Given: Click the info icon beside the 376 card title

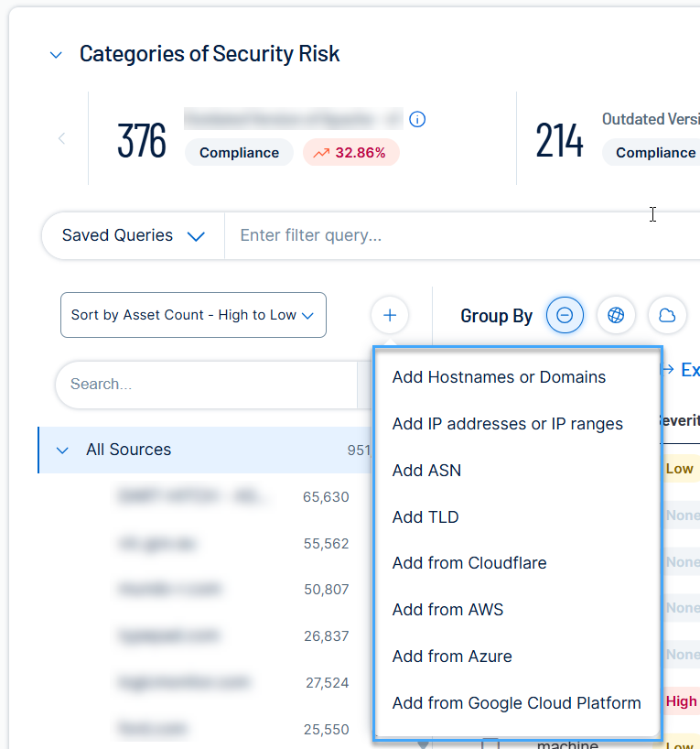Looking at the screenshot, I should (x=417, y=120).
